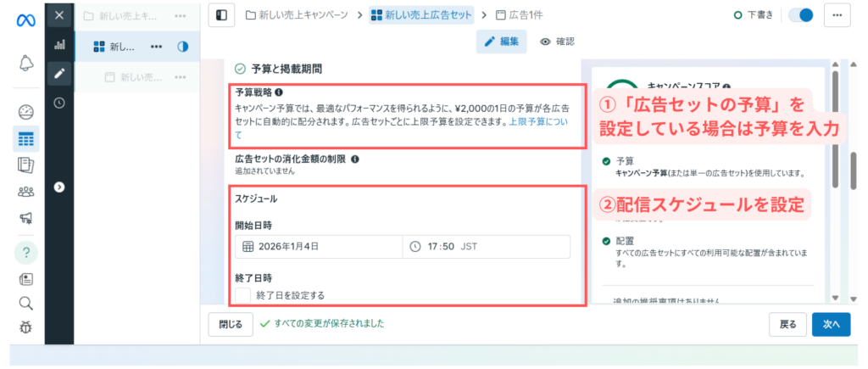Report a problem via bug icon
Image resolution: width=868 pixels, height=369 pixels.
coord(25,327)
